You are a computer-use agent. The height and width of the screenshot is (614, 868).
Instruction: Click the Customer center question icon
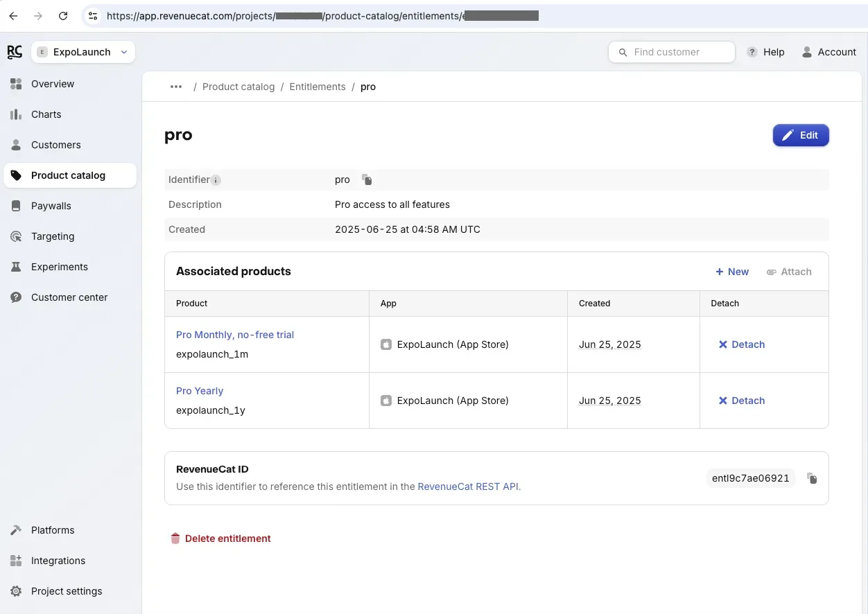click(x=16, y=297)
